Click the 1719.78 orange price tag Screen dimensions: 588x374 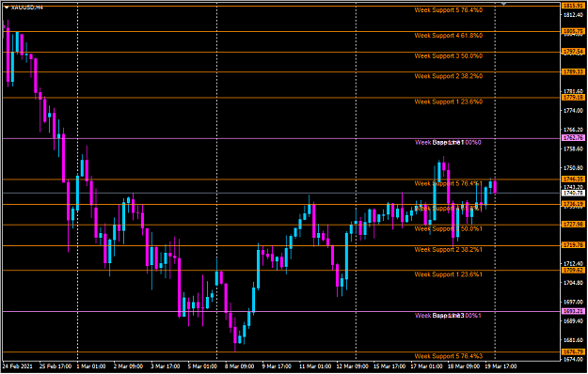tap(573, 245)
